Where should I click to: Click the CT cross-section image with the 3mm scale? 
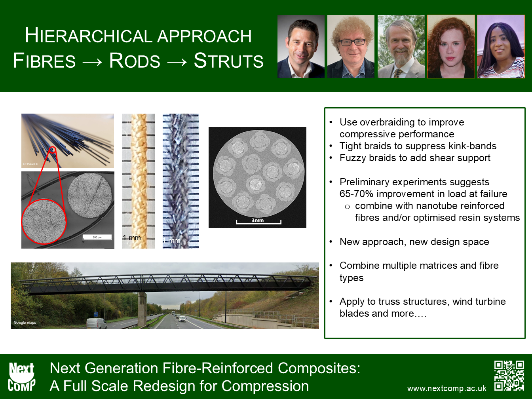257,177
